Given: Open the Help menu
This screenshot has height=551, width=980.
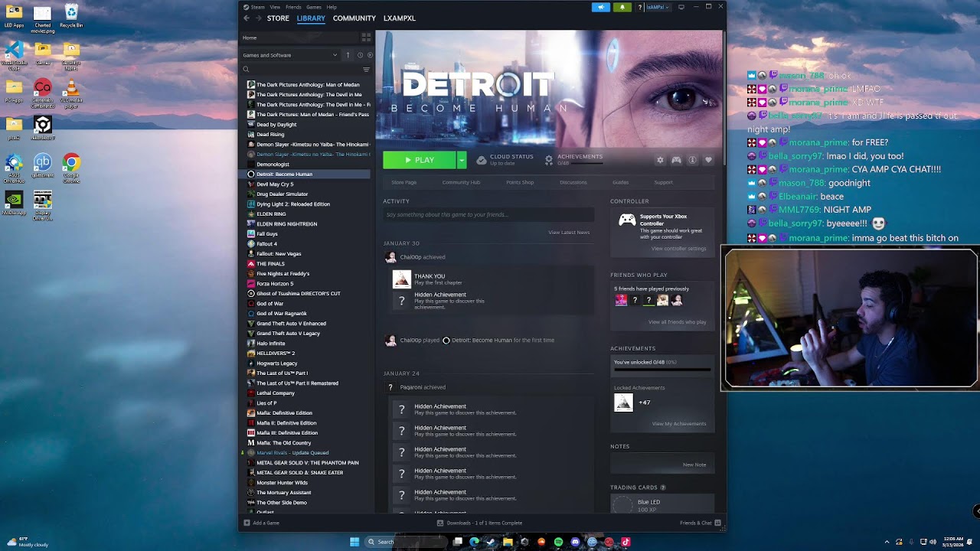Looking at the screenshot, I should (x=332, y=7).
